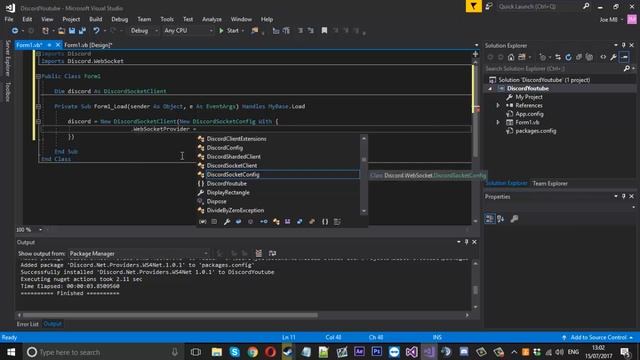Screen dimensions: 640x360
Task: Click the View Code icon in Solution Explorer
Action: [603, 57]
